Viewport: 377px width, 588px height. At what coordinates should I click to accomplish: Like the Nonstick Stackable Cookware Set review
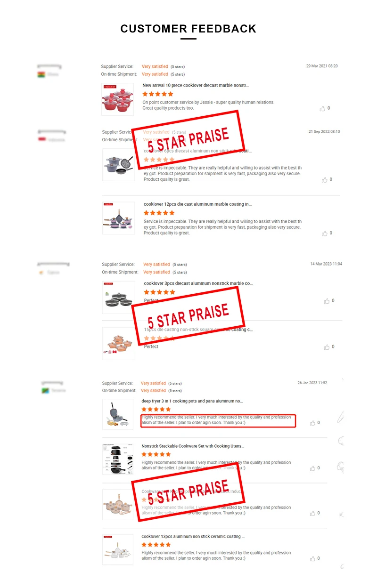click(x=312, y=468)
